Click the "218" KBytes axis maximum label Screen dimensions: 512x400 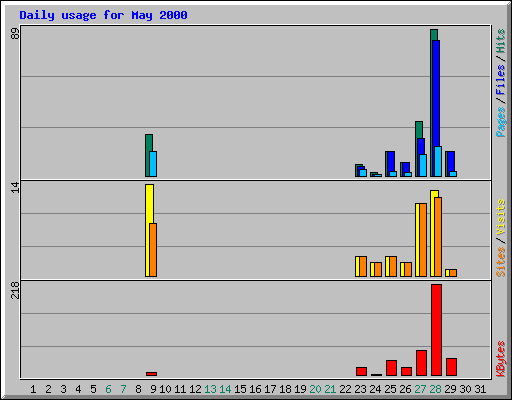(15, 290)
